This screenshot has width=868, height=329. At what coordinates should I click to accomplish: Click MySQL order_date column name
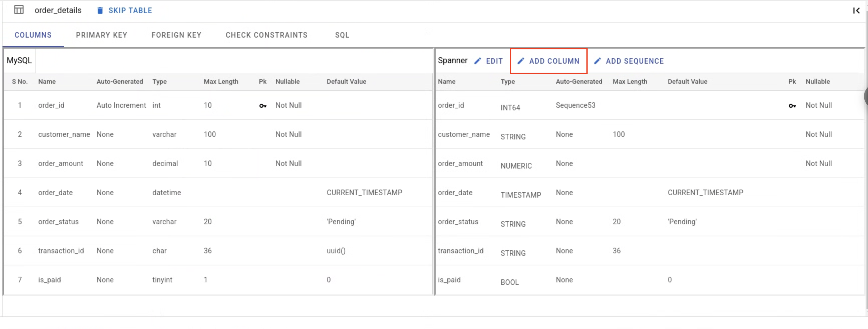pyautogui.click(x=55, y=192)
